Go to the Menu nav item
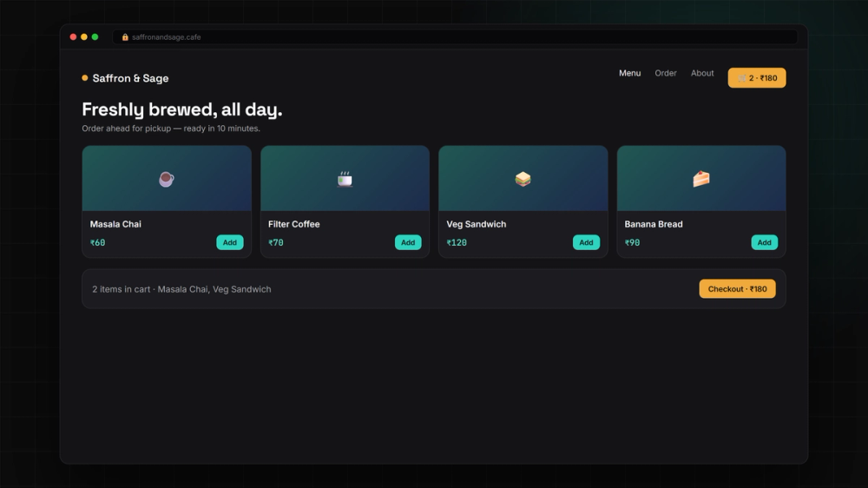Viewport: 868px width, 488px height. 630,73
